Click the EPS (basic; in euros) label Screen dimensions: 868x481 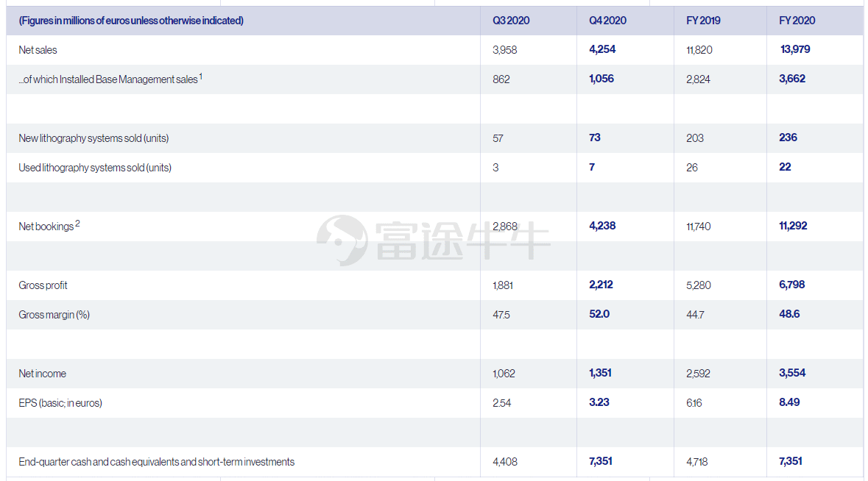point(60,403)
